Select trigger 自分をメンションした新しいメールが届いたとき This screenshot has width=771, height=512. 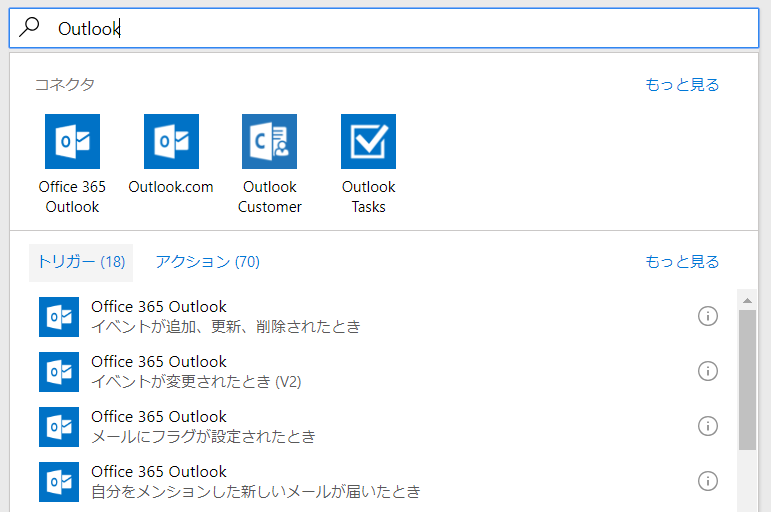click(x=379, y=482)
